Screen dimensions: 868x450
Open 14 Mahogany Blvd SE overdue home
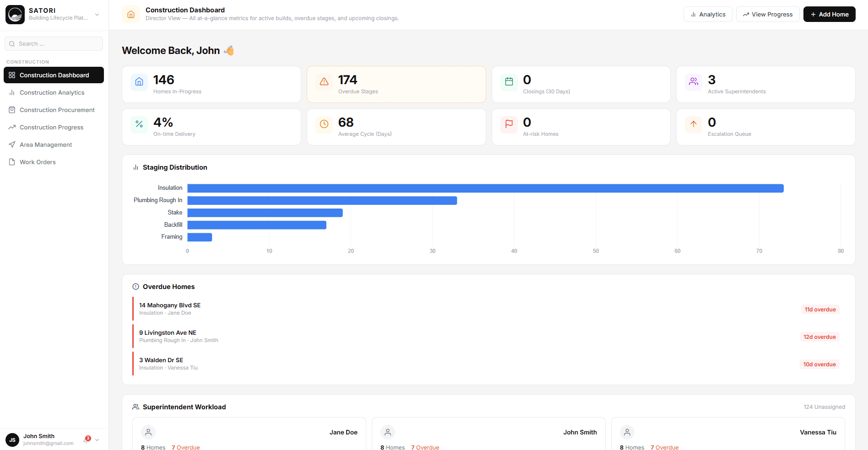(x=488, y=309)
